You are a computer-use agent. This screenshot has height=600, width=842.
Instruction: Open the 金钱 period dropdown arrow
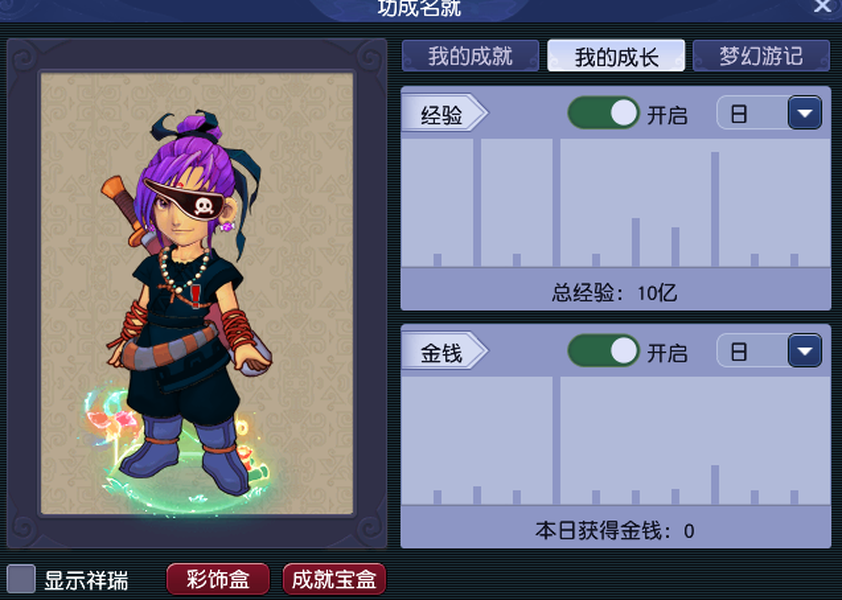tap(804, 351)
